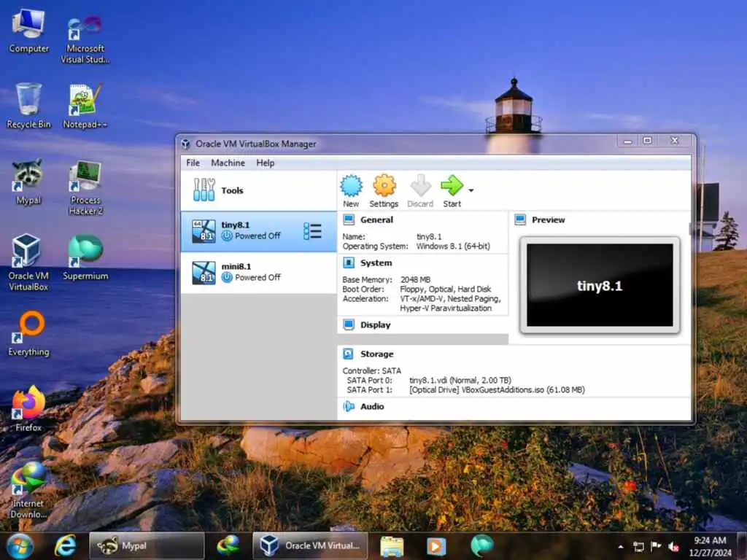747x560 pixels.
Task: Click the Preview section header
Action: 549,220
